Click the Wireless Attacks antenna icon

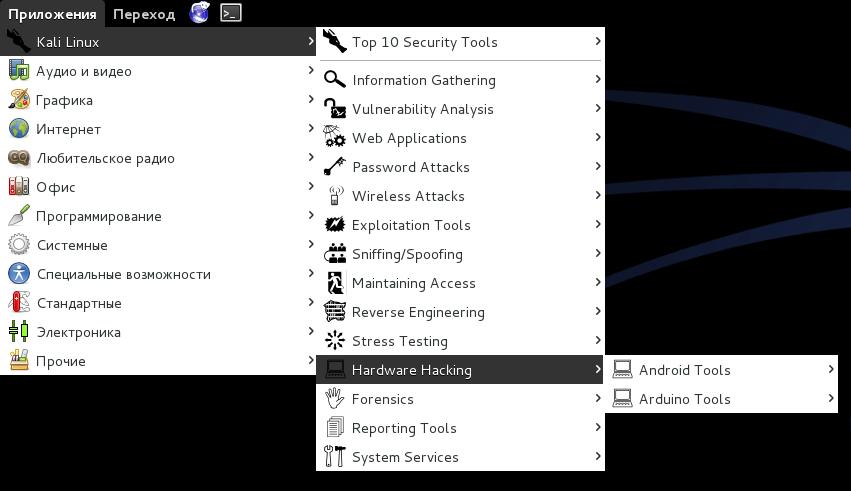pyautogui.click(x=335, y=196)
